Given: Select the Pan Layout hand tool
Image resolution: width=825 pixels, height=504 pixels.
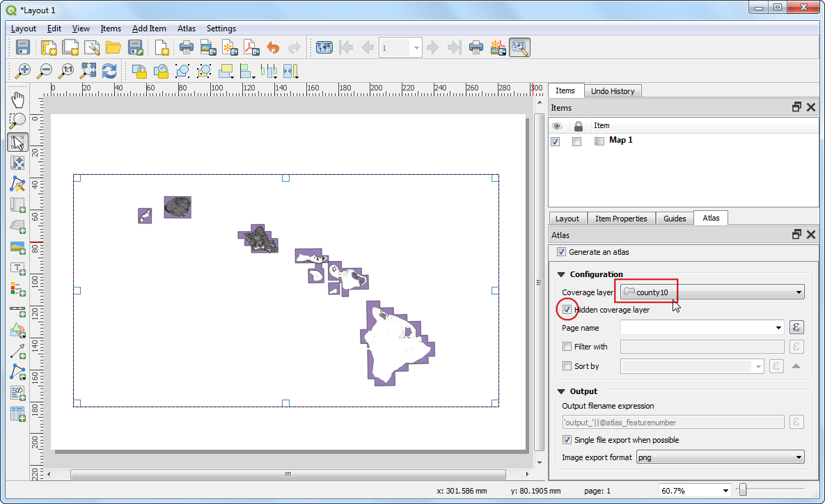Looking at the screenshot, I should tap(18, 100).
